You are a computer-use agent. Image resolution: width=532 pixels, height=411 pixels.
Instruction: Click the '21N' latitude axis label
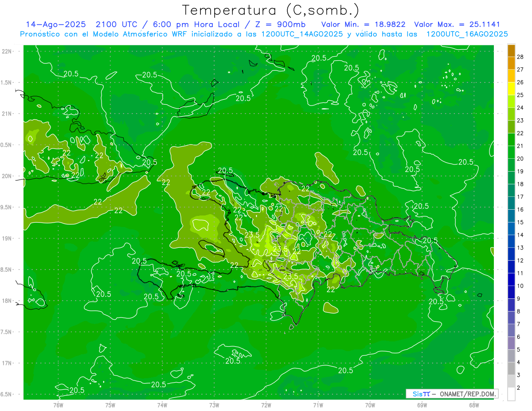[x=7, y=114]
